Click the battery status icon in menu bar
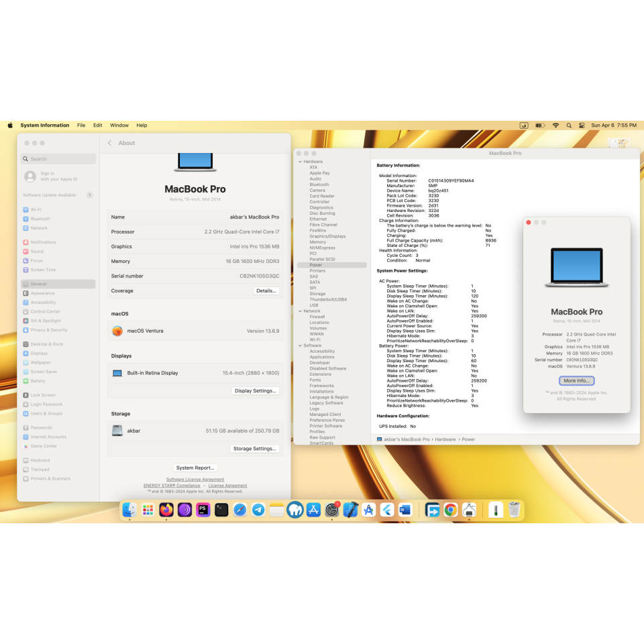Screen dimensions: 644x644 [539, 125]
